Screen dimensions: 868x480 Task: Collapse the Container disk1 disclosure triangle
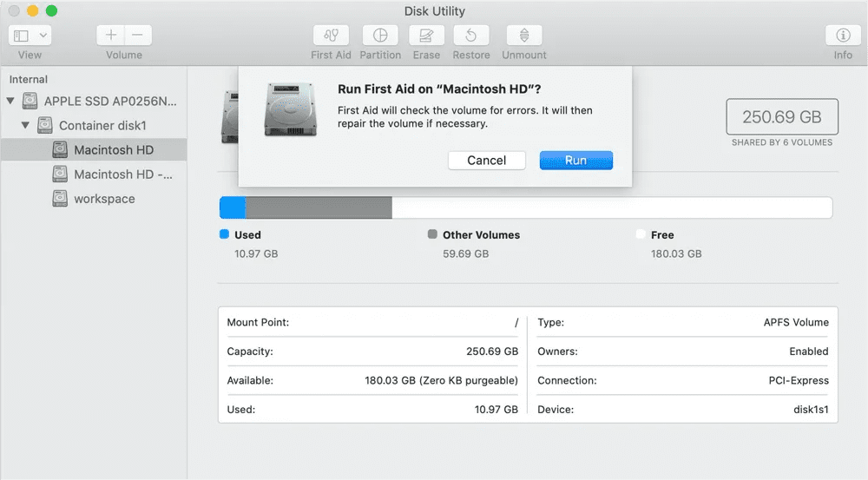(x=24, y=126)
